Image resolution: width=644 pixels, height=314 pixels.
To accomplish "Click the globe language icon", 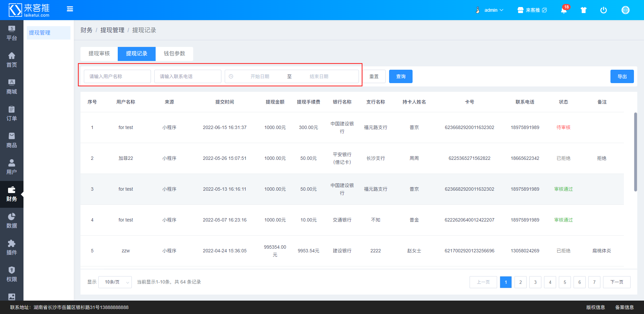I will (x=625, y=10).
